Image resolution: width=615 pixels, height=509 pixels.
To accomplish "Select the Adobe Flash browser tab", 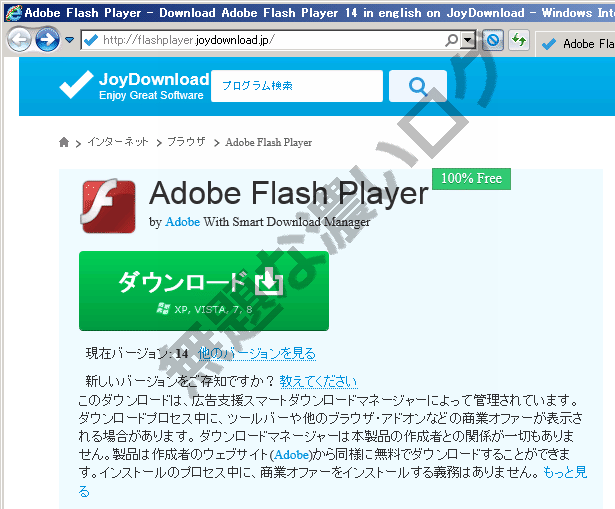I will click(x=576, y=44).
